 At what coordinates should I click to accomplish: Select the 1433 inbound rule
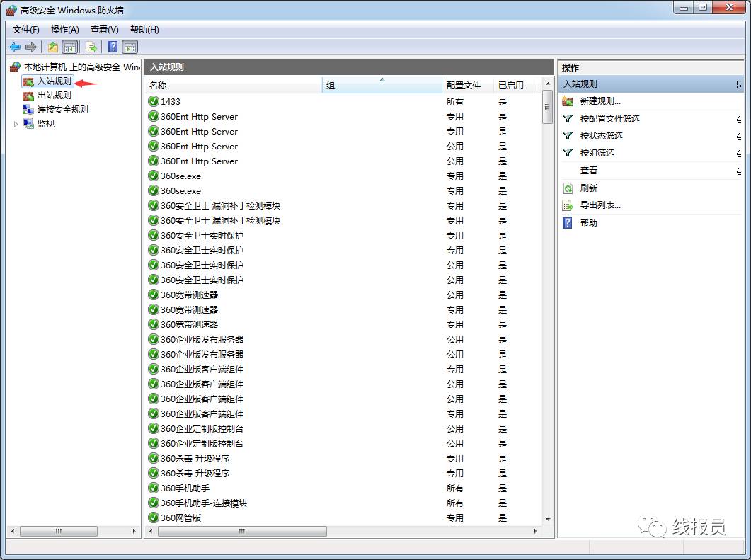[343, 101]
